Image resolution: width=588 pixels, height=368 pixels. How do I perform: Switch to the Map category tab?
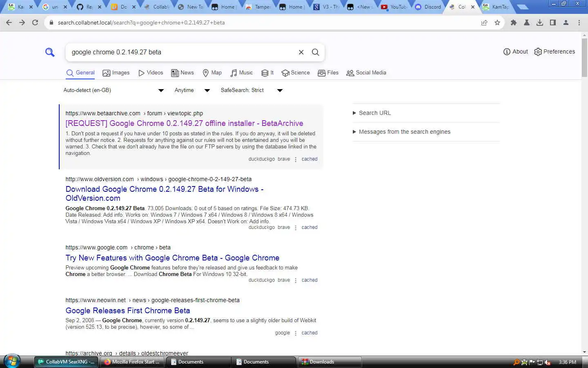[212, 73]
